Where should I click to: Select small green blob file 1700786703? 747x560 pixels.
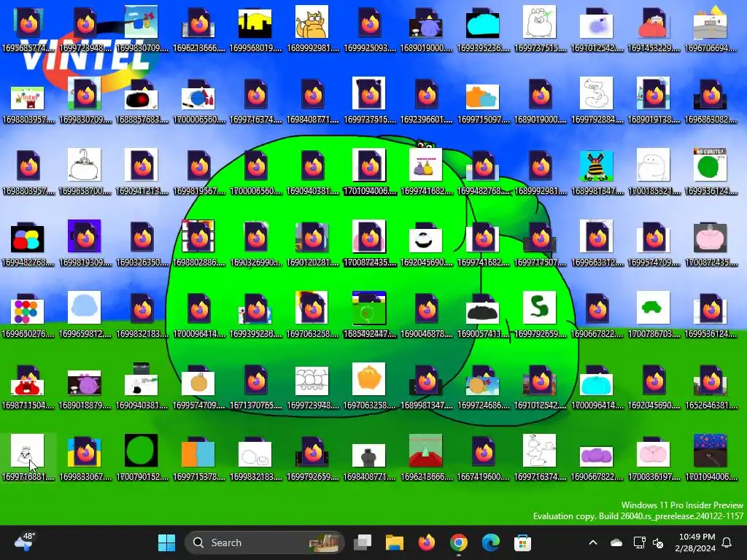653,315
